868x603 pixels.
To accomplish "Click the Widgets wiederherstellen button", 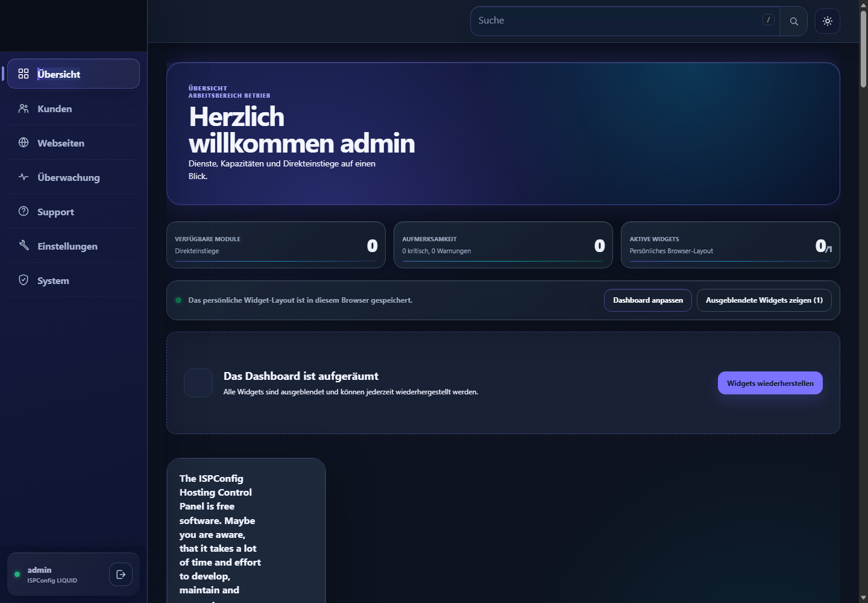I will (770, 383).
